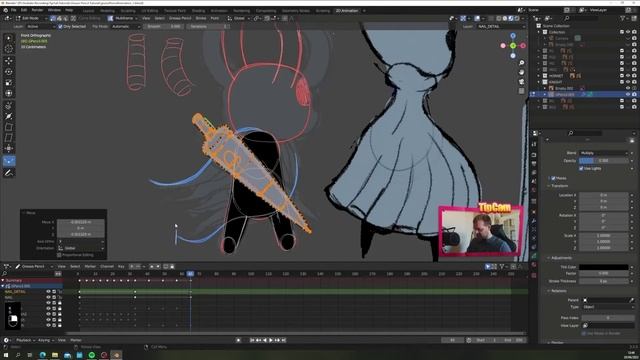Select the 3D Cursor tool
This screenshot has height=360, width=640.
click(9, 49)
